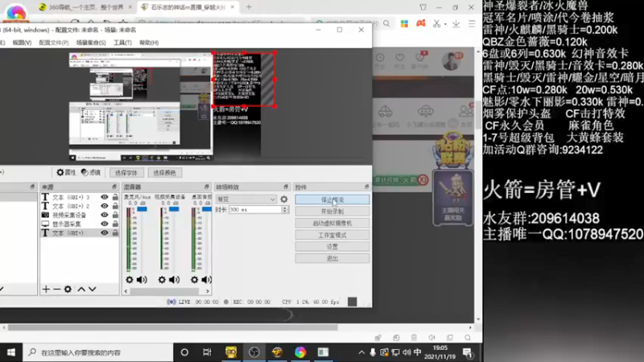
Task: Open Task View in taskbar
Action: point(207,352)
